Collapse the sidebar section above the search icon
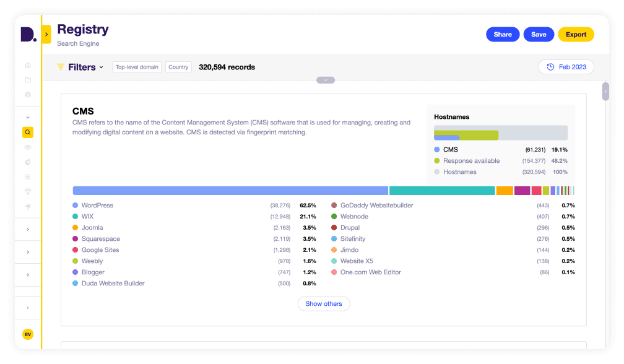 (28, 118)
